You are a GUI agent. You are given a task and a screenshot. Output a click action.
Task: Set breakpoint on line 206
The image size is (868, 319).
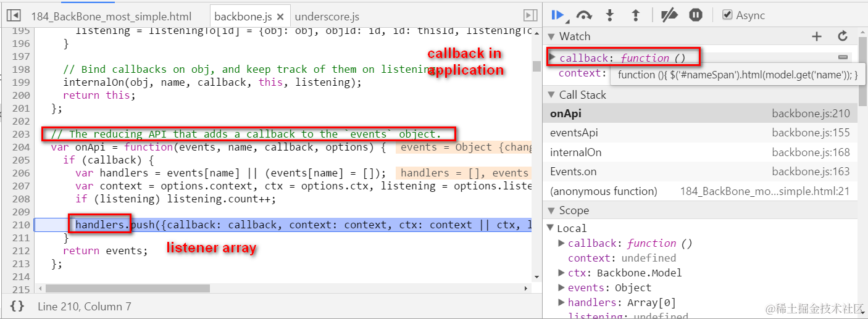point(21,173)
